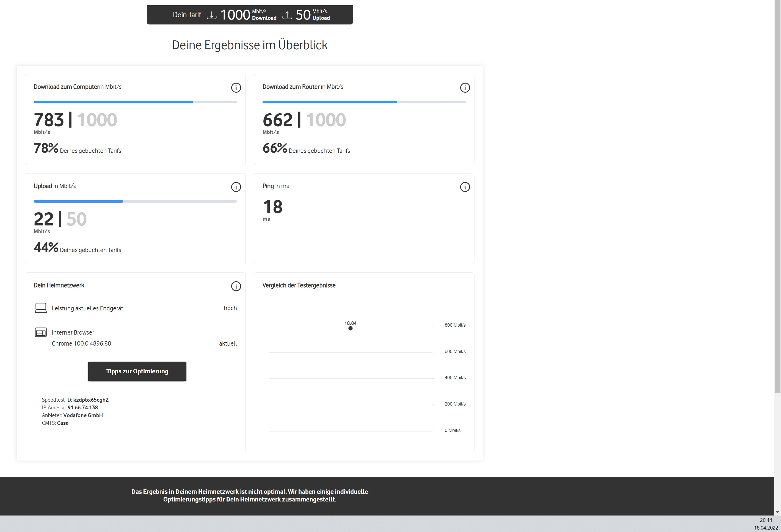Viewport: 781px width, 532px height.
Task: Click info icon for Download zum Router
Action: pos(465,88)
